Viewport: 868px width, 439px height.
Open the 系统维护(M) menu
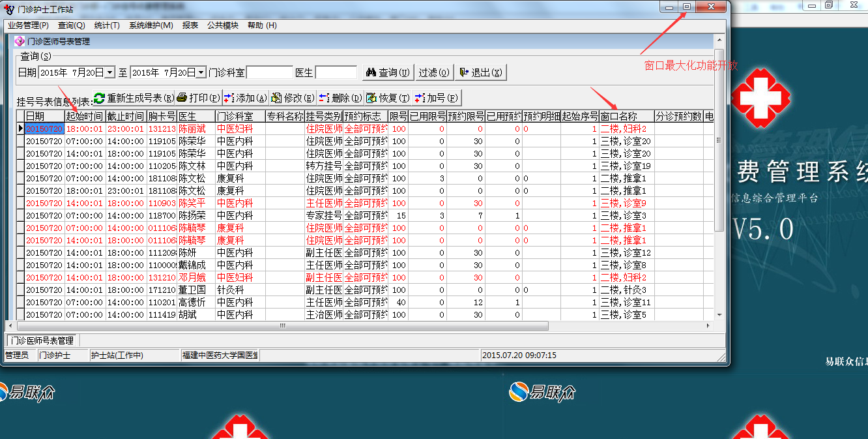coord(151,25)
